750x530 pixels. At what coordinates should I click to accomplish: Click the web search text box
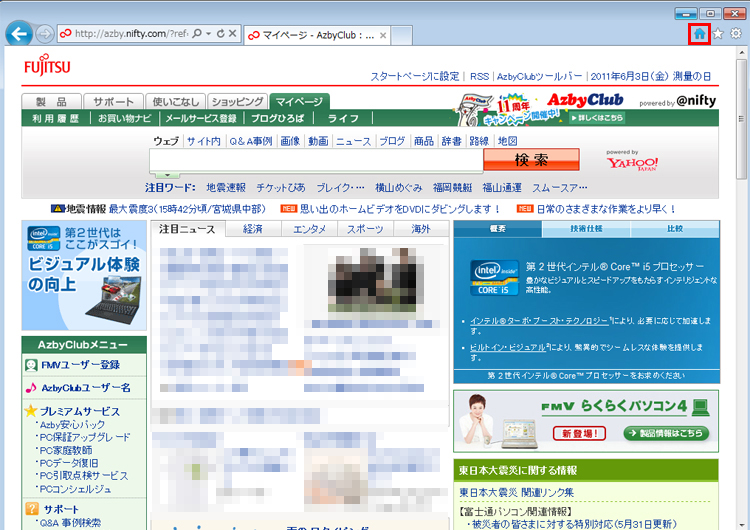tap(316, 160)
